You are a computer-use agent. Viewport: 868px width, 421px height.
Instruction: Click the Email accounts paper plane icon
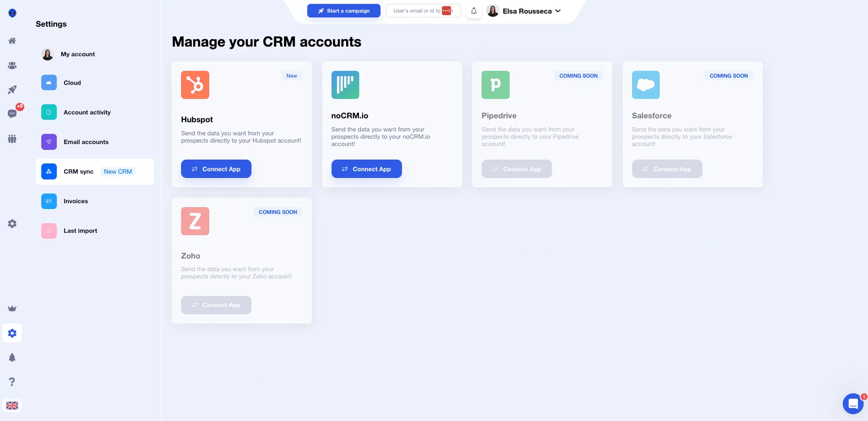pyautogui.click(x=49, y=142)
